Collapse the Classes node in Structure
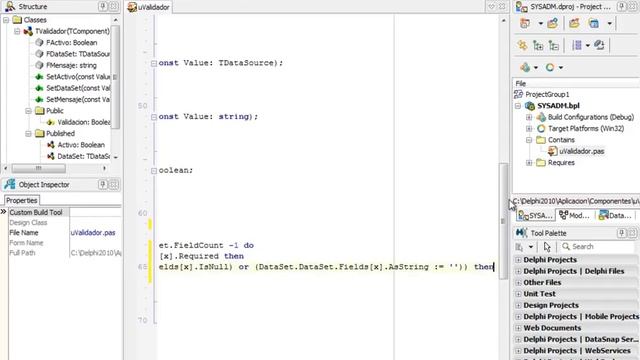 tap(6, 20)
